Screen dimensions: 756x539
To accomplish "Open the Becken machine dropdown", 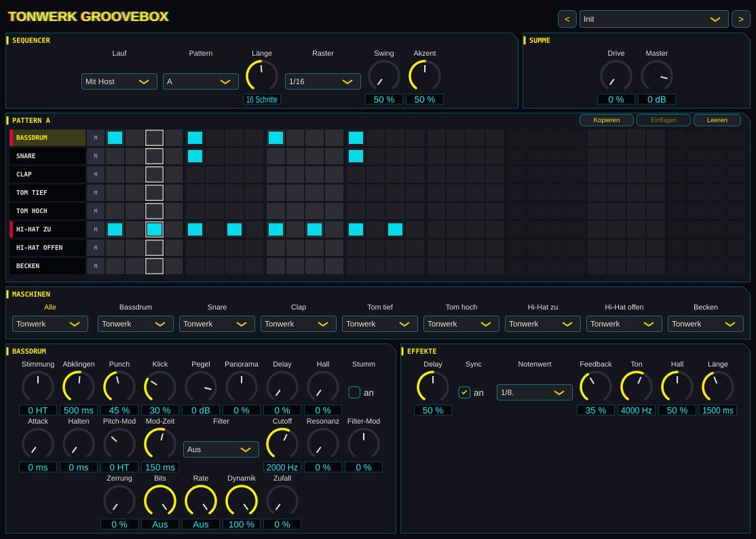I will (x=705, y=324).
